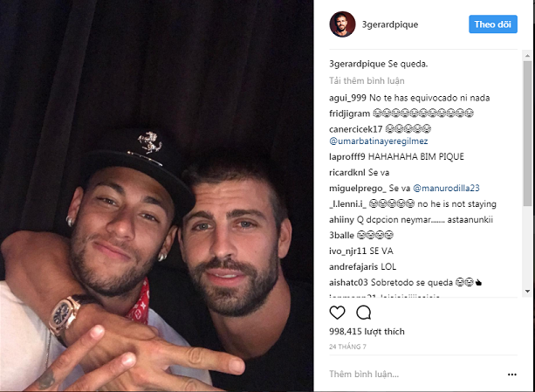Click the comments scrollbar down arrow
Viewport: 535px width, 392px height.
pyautogui.click(x=527, y=292)
